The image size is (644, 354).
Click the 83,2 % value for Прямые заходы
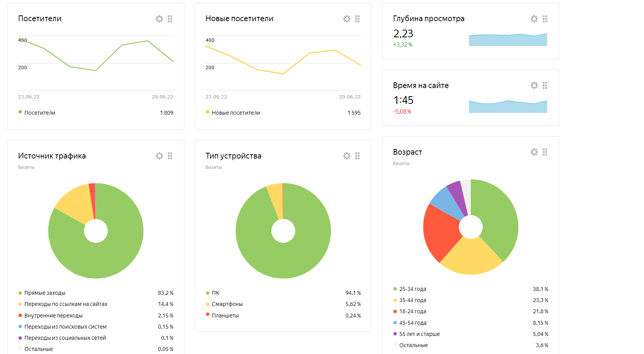click(x=166, y=293)
